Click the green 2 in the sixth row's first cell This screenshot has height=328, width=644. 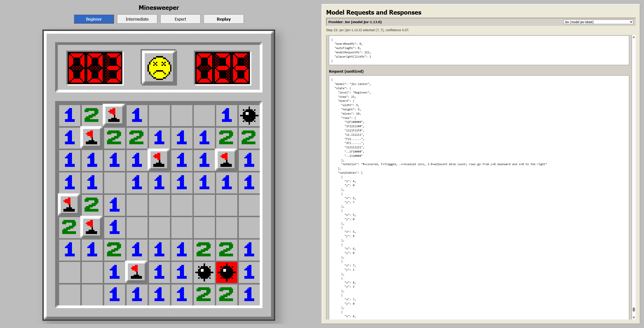coord(69,227)
